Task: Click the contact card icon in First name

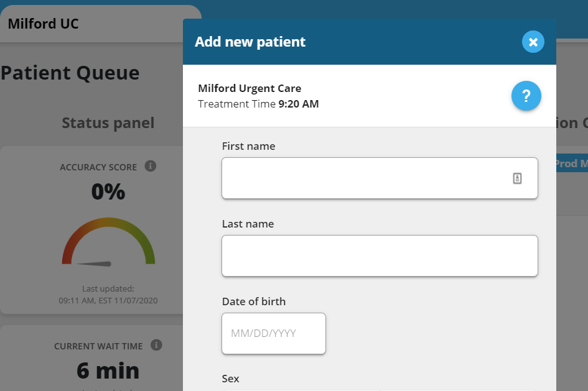Action: pos(517,178)
